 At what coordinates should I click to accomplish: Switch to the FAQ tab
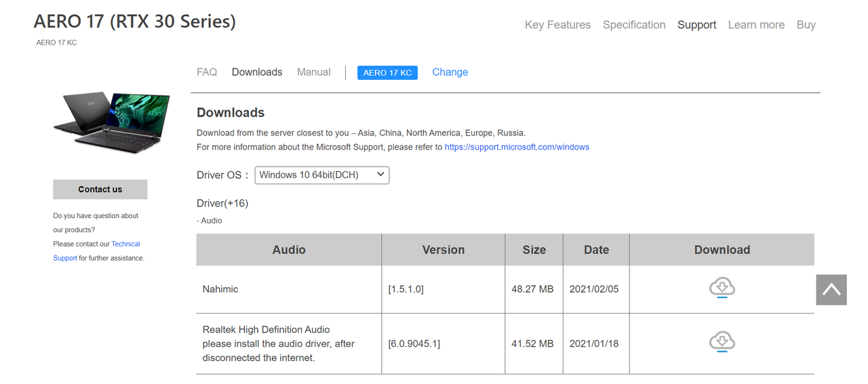click(207, 72)
